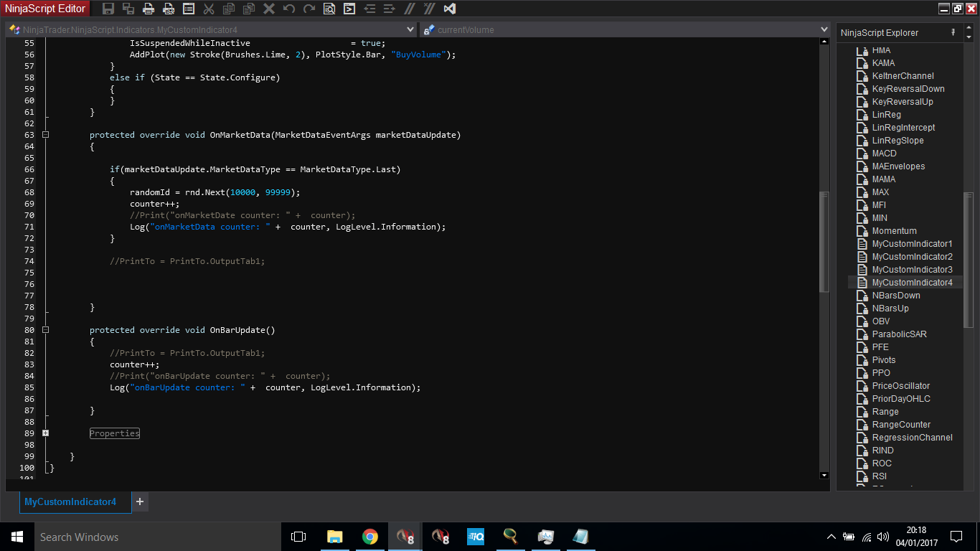
Task: Paste from clipboard using toolbar icon
Action: (x=249, y=9)
